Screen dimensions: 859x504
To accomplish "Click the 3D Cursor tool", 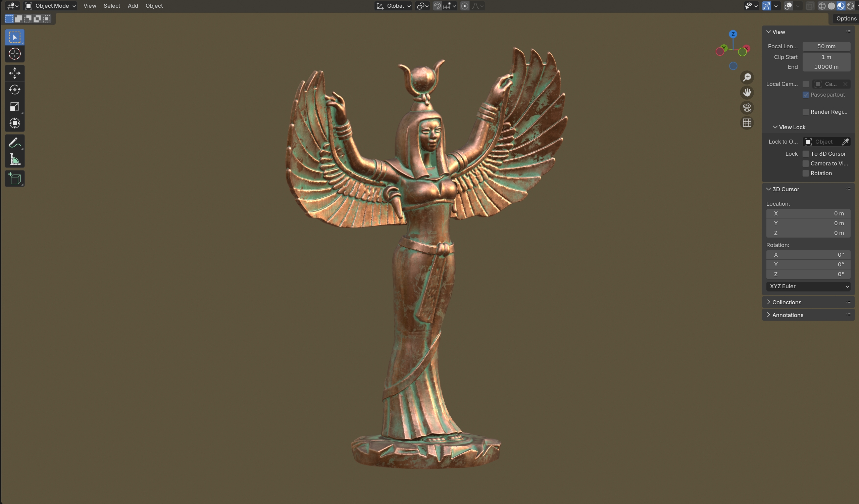I will tap(15, 54).
